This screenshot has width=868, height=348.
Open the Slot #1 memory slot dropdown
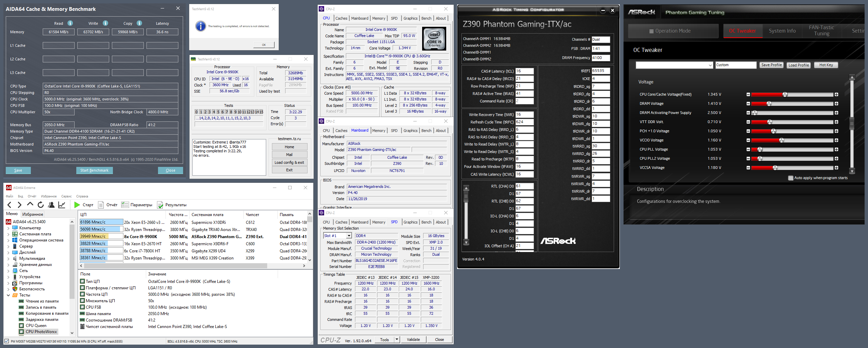click(x=349, y=236)
